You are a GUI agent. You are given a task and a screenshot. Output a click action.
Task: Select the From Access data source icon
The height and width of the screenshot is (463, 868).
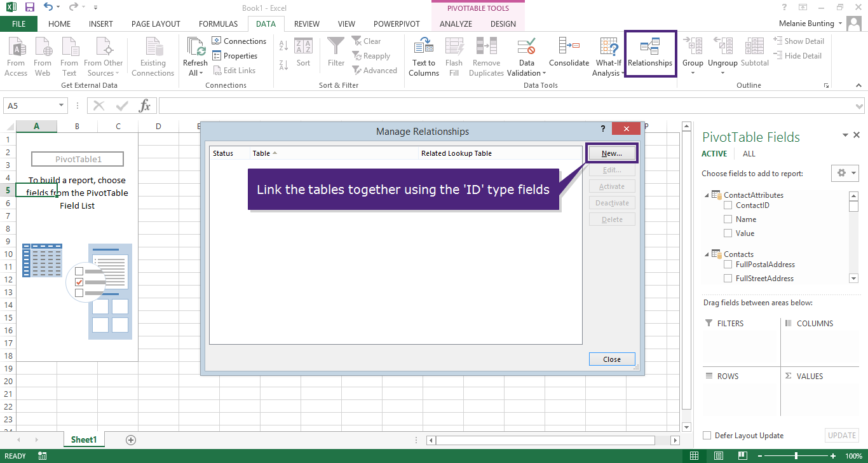click(x=16, y=48)
